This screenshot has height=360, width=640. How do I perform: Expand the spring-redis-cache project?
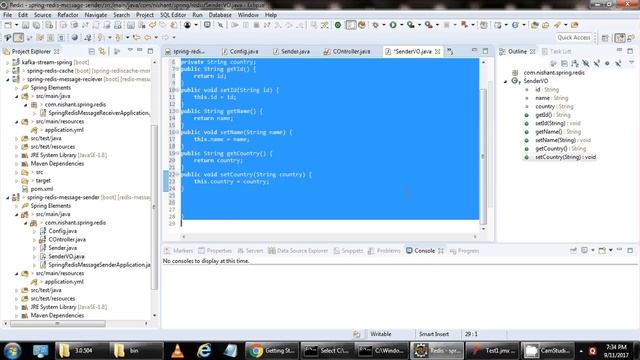tap(7, 71)
